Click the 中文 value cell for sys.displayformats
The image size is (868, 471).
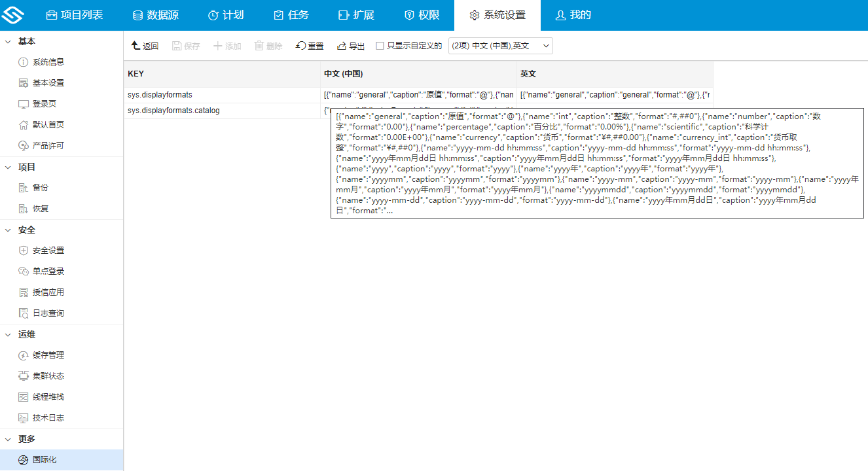418,95
